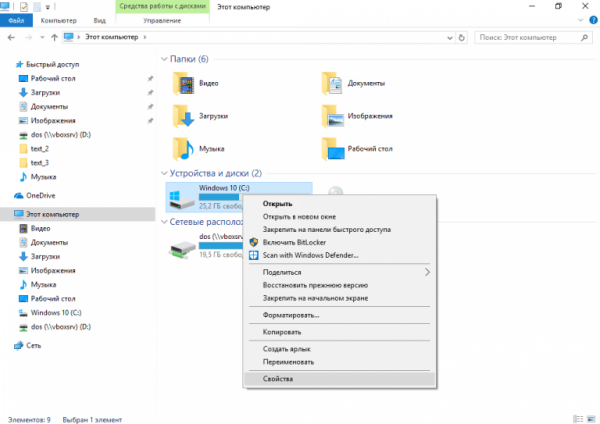
Task: Click the search box for Этот компьютер
Action: 532,38
